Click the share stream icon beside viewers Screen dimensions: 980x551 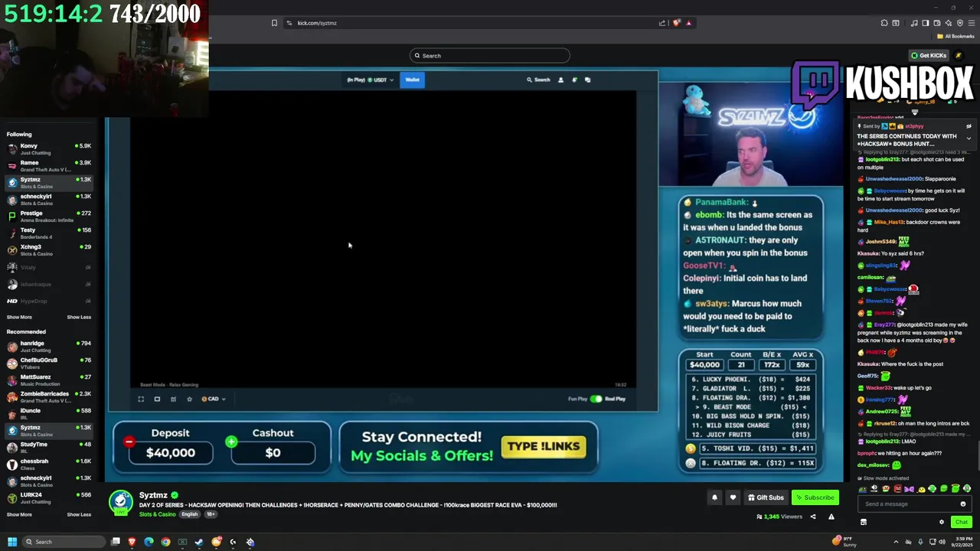813,517
